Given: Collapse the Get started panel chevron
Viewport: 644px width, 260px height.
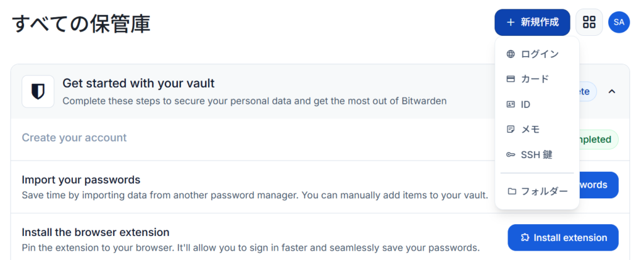Looking at the screenshot, I should coord(611,91).
